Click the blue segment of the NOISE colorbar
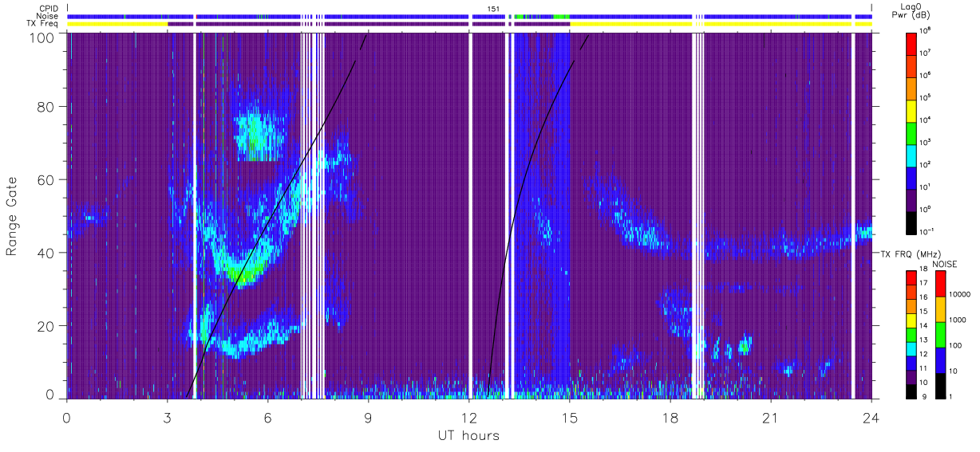 [940, 360]
